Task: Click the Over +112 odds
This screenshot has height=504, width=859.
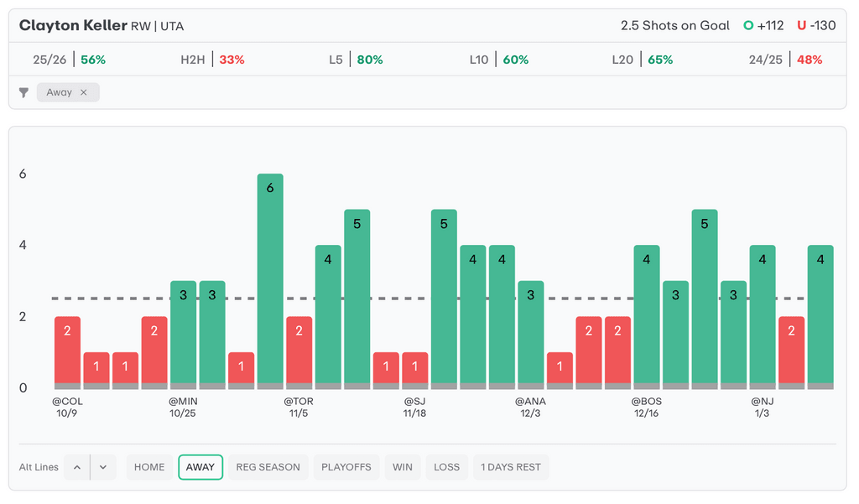Action: click(x=763, y=25)
